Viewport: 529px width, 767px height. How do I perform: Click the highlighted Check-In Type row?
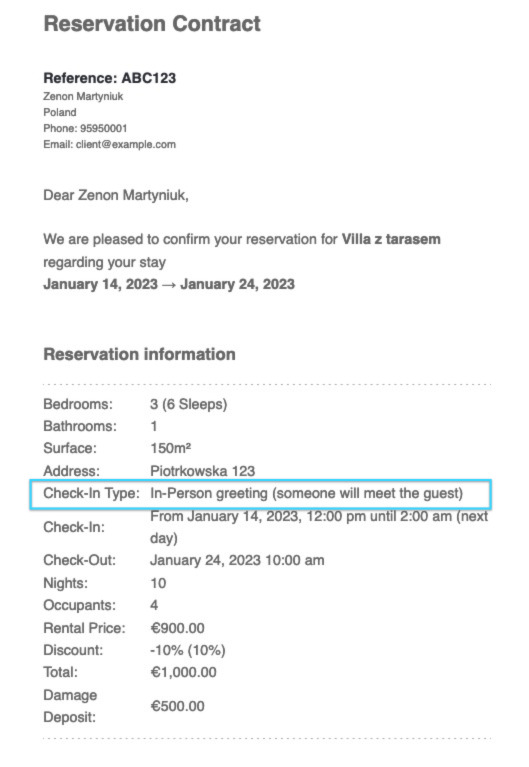[x=260, y=494]
